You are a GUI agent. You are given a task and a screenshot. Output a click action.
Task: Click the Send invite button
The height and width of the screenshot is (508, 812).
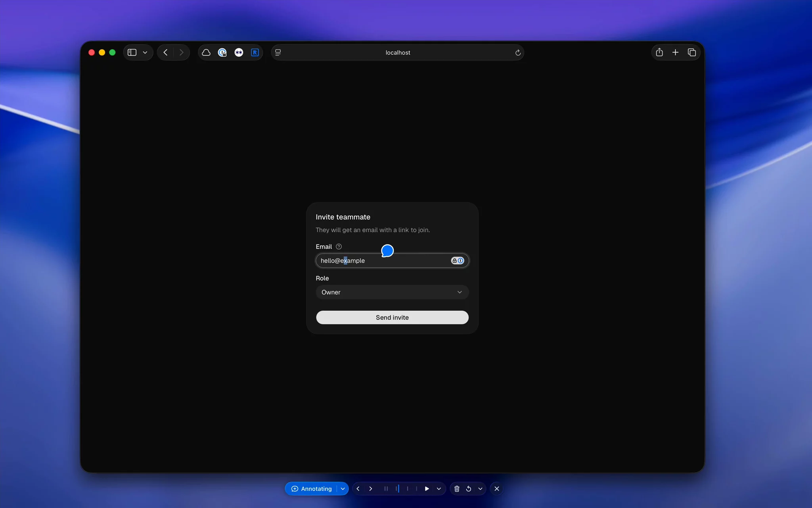[392, 317]
